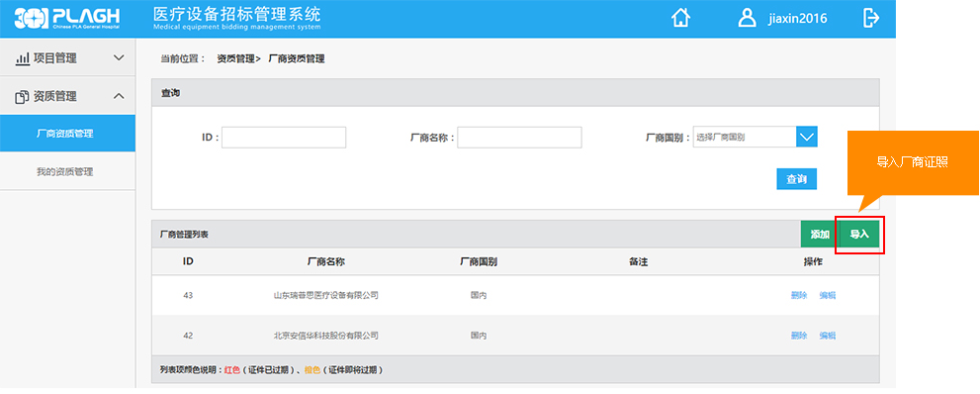This screenshot has height=394, width=980.
Task: Select 厂商资质管理 in the sidebar
Action: (67, 134)
